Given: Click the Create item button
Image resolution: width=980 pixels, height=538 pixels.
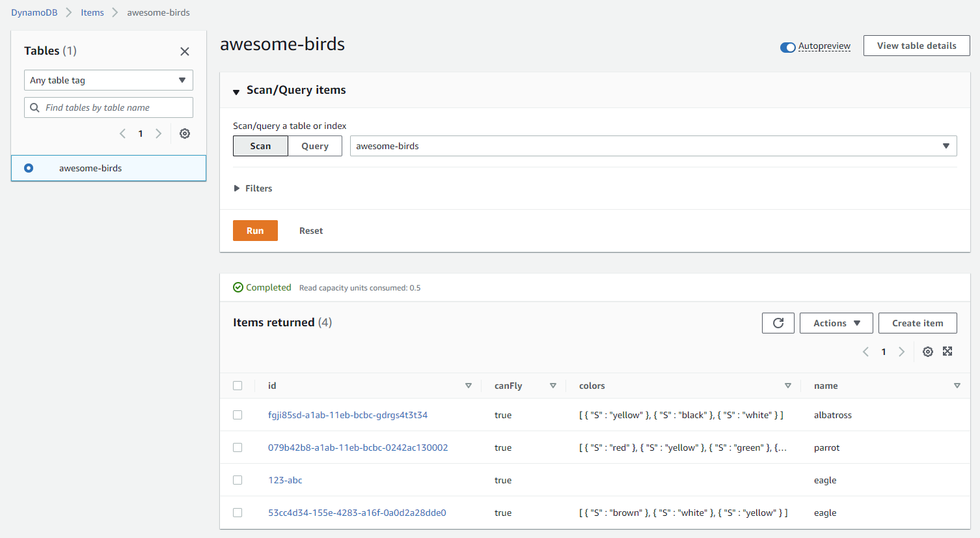Looking at the screenshot, I should click(x=918, y=323).
